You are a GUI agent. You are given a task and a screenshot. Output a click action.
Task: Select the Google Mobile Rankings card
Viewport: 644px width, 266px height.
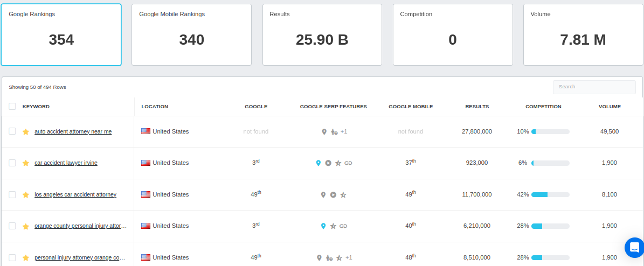[x=191, y=34]
